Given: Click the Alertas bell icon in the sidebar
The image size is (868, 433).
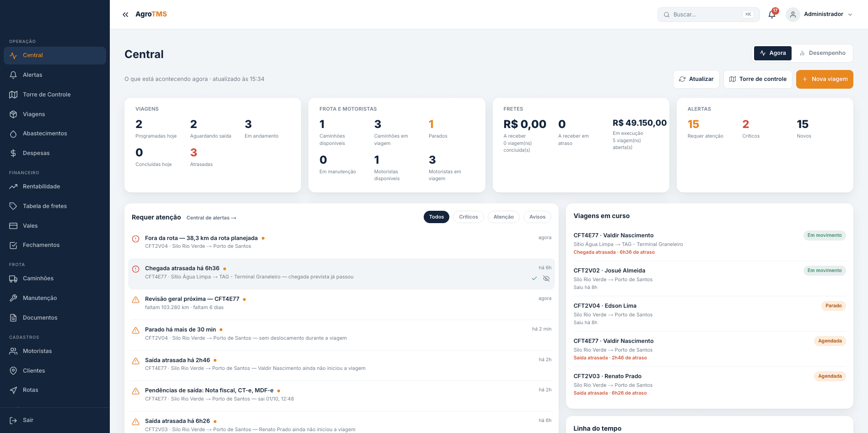Looking at the screenshot, I should pos(13,75).
